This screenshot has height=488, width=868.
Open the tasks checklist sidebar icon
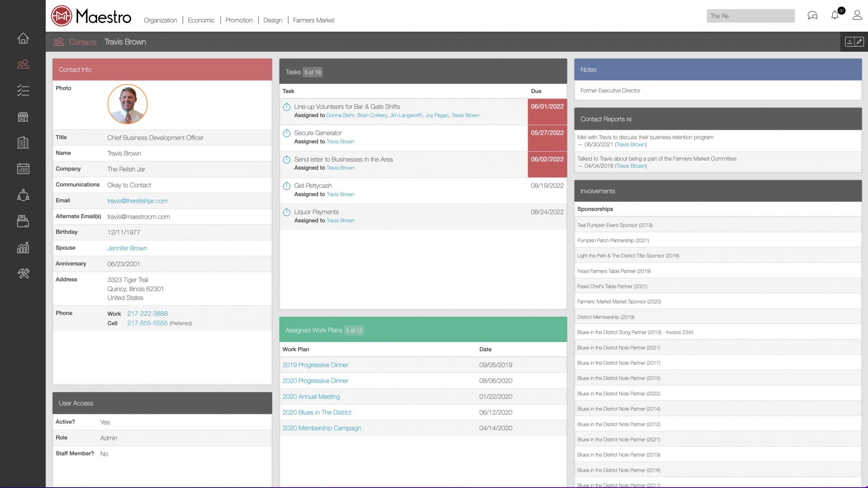click(23, 91)
